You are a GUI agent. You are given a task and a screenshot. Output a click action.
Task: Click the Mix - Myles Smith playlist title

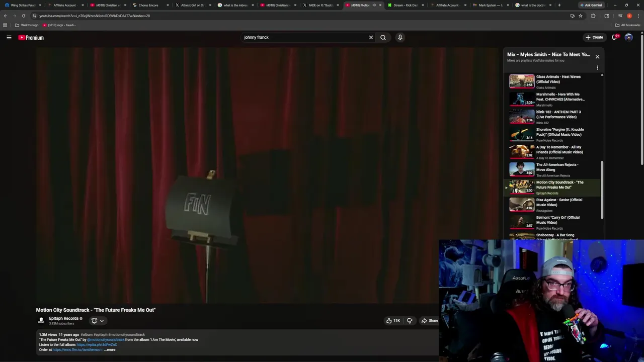point(548,54)
